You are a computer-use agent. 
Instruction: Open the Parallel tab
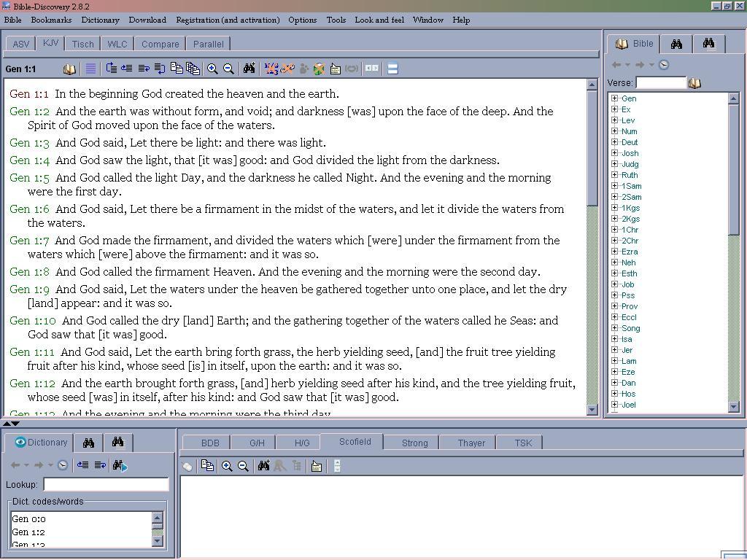[x=208, y=44]
